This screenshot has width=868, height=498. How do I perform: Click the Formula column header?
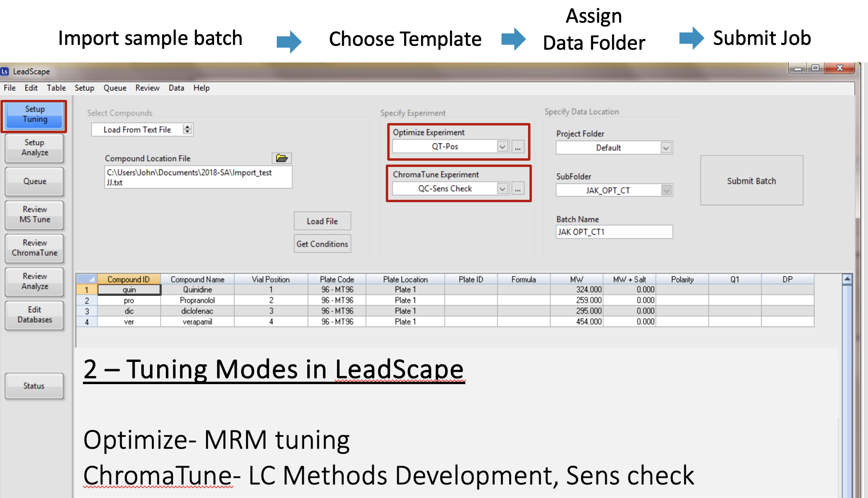pyautogui.click(x=524, y=279)
